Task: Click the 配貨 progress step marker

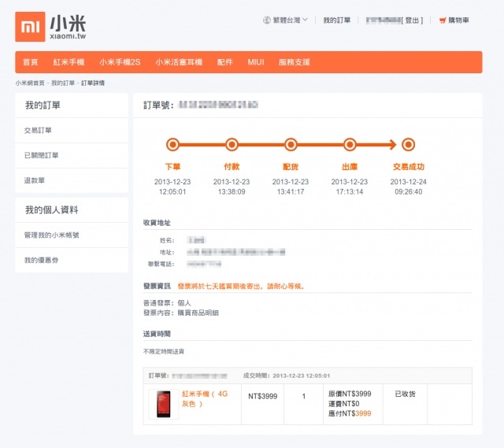Action: pos(291,144)
